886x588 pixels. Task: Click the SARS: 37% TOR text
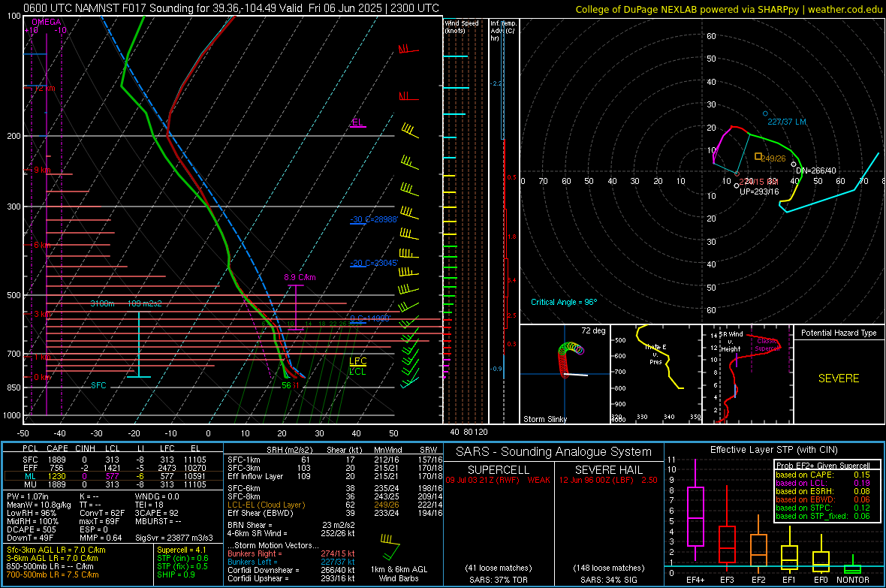coord(498,580)
